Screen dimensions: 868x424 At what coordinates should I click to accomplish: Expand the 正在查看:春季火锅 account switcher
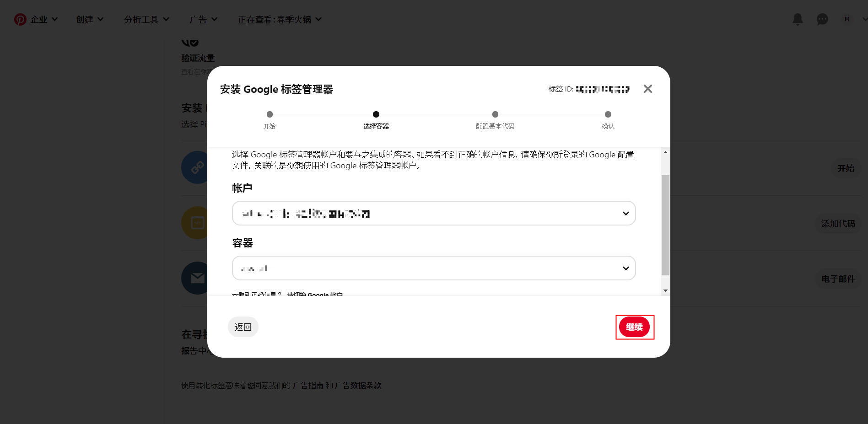280,19
